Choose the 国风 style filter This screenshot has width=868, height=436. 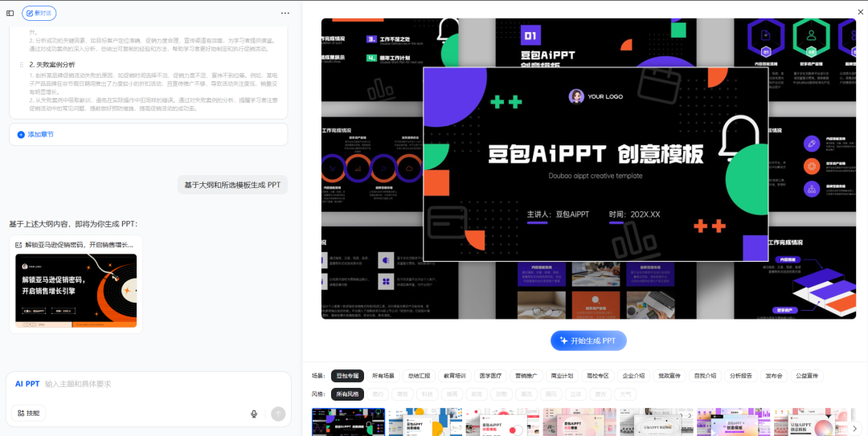coord(551,394)
